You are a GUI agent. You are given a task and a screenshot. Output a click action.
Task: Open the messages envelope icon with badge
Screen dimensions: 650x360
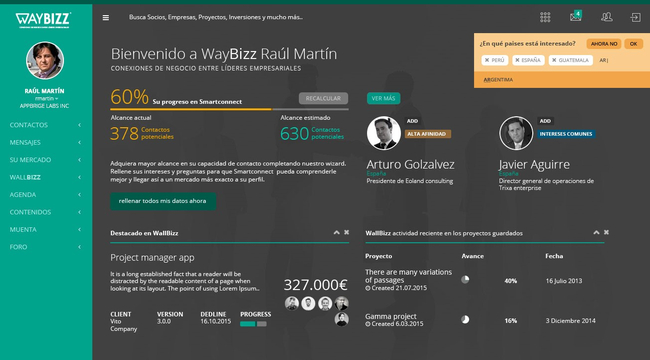point(576,16)
